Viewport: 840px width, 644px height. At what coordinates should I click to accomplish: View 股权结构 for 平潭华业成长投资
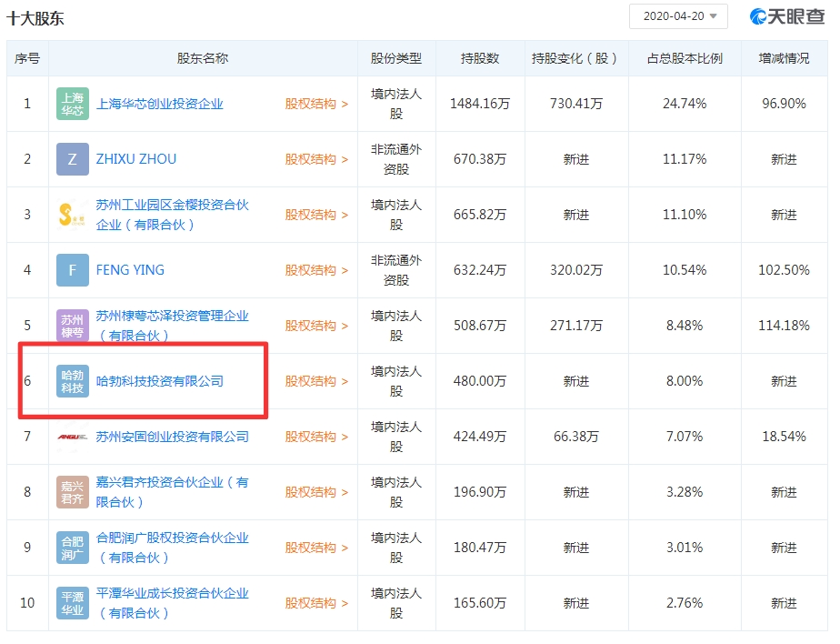(x=316, y=603)
